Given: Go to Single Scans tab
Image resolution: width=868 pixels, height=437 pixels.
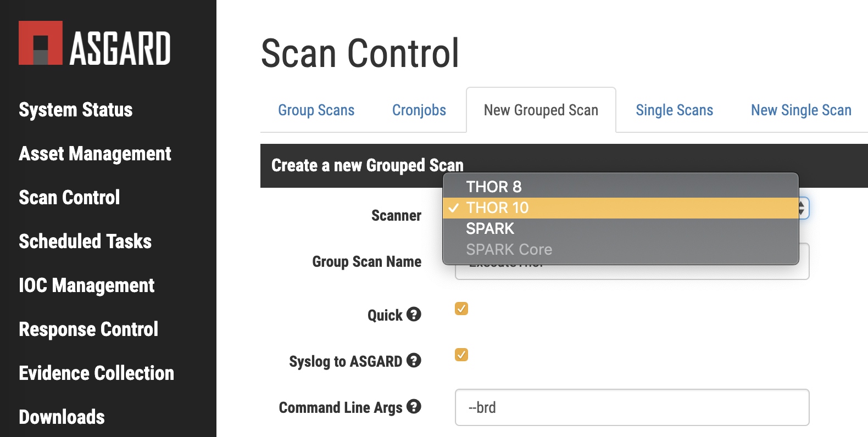Looking at the screenshot, I should [674, 110].
